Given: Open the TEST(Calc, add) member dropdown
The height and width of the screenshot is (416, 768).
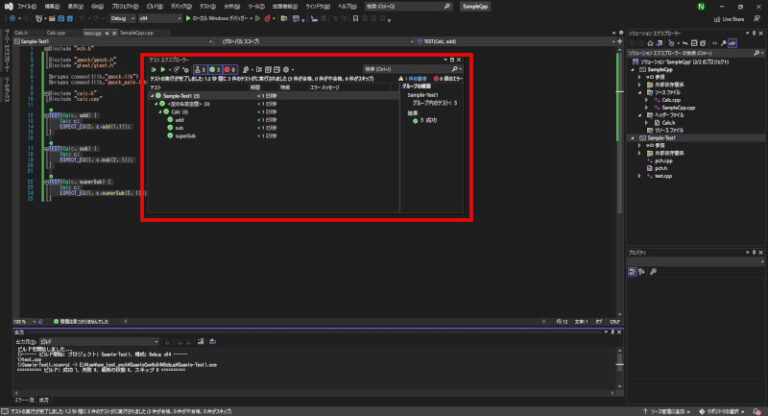Looking at the screenshot, I should click(x=515, y=42).
